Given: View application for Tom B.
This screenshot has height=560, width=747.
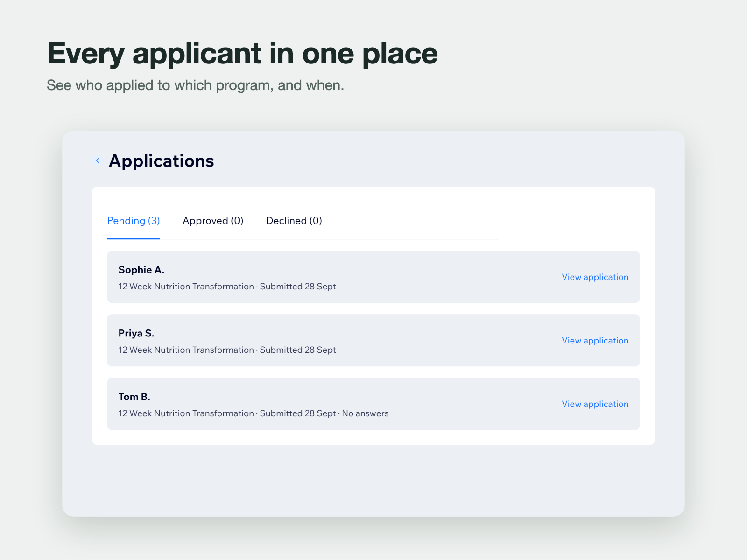Looking at the screenshot, I should pos(595,404).
